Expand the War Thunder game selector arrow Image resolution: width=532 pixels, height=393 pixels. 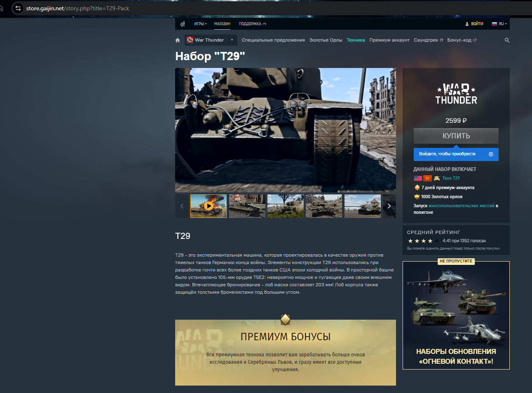[232, 40]
